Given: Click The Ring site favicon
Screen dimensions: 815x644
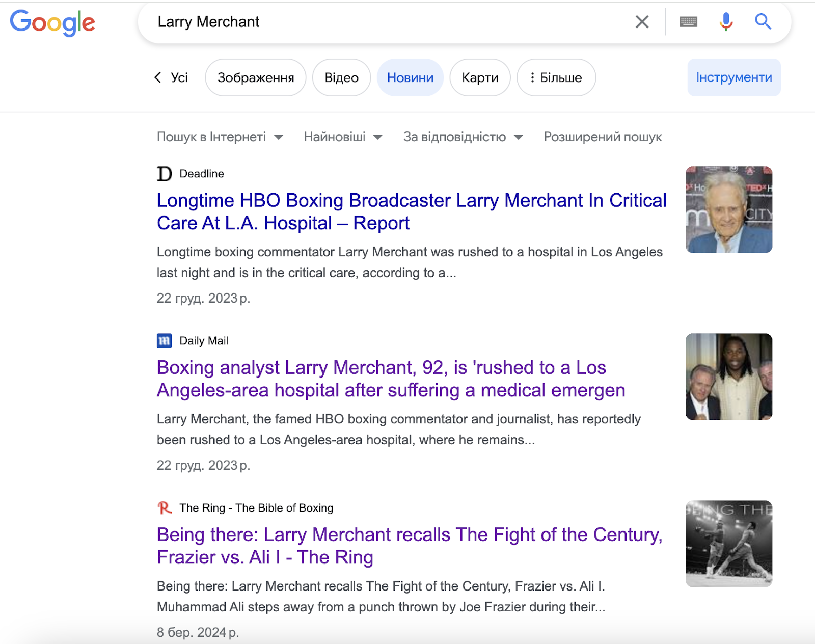Looking at the screenshot, I should coord(164,508).
